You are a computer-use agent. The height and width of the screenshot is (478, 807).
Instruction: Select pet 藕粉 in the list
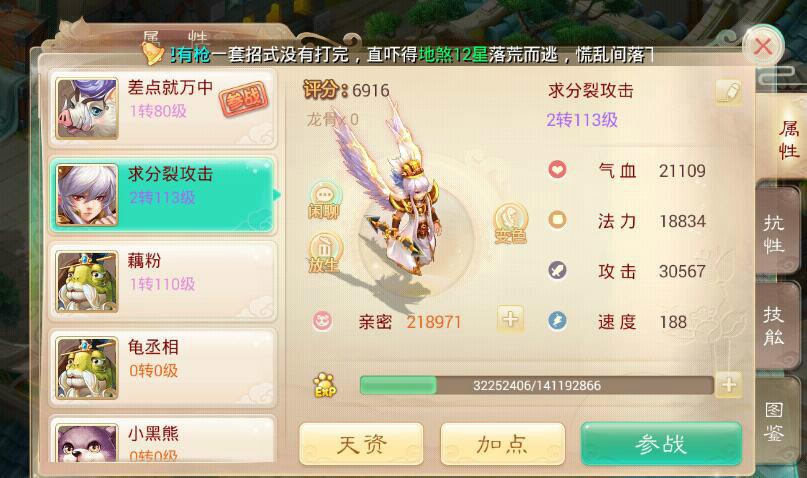163,282
